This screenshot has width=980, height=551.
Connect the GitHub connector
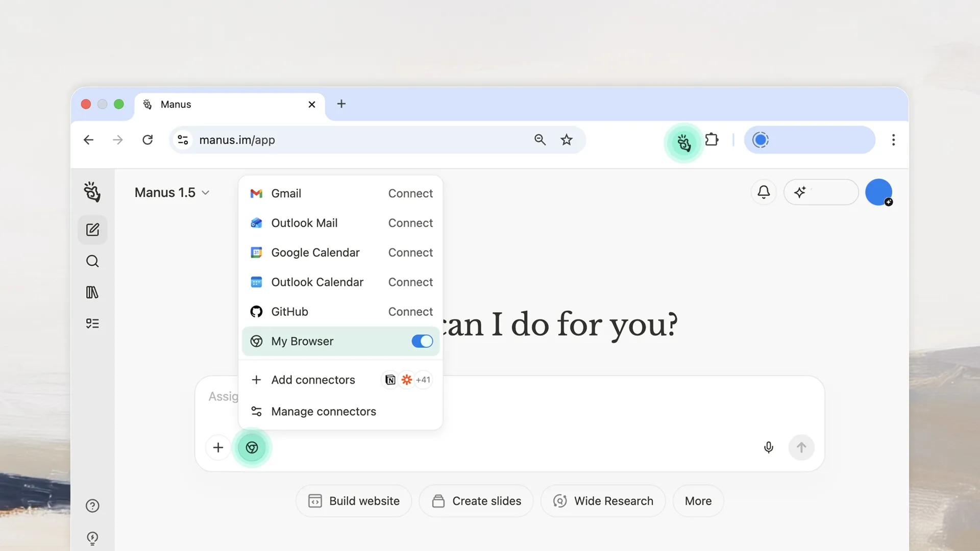[410, 311]
